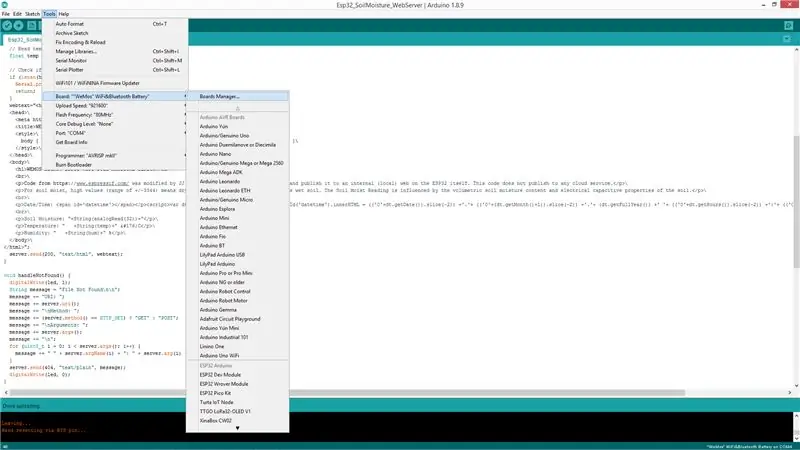Launch Serial Monitor from Tools menu
The height and width of the screenshot is (450, 800).
click(x=115, y=61)
